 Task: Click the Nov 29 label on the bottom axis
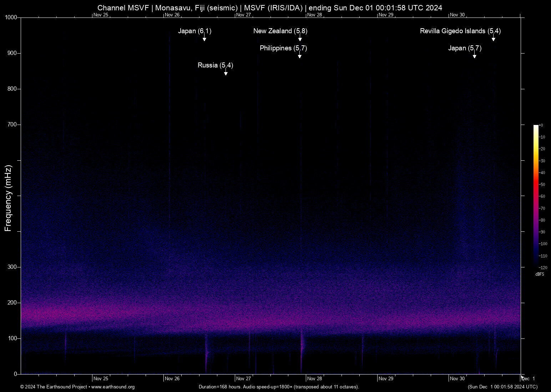tap(386, 379)
